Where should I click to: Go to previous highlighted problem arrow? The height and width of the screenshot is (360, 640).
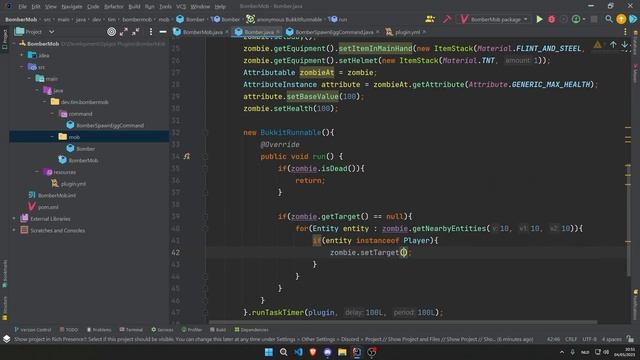(x=613, y=44)
